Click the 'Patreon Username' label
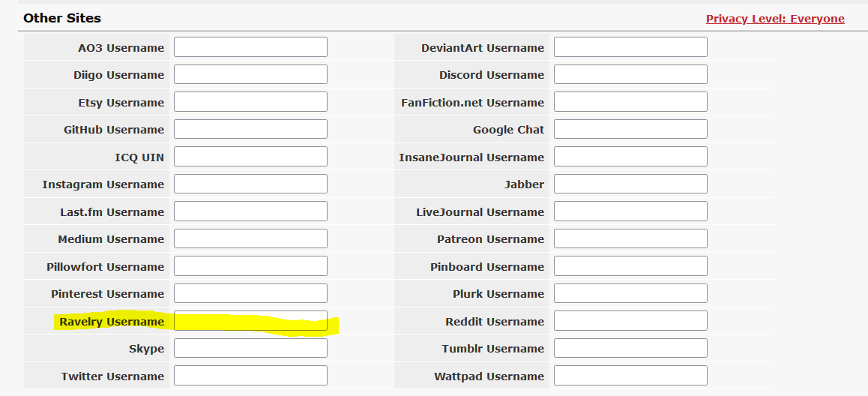868x396 pixels. coord(490,239)
